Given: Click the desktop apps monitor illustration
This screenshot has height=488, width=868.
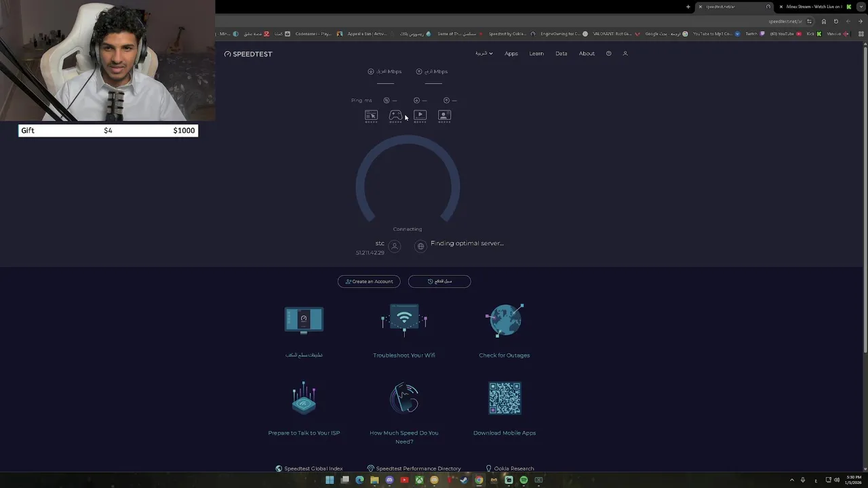Looking at the screenshot, I should tap(304, 320).
